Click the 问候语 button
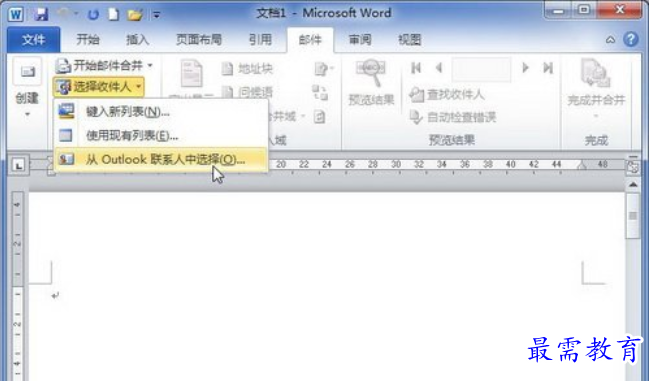 tap(248, 91)
